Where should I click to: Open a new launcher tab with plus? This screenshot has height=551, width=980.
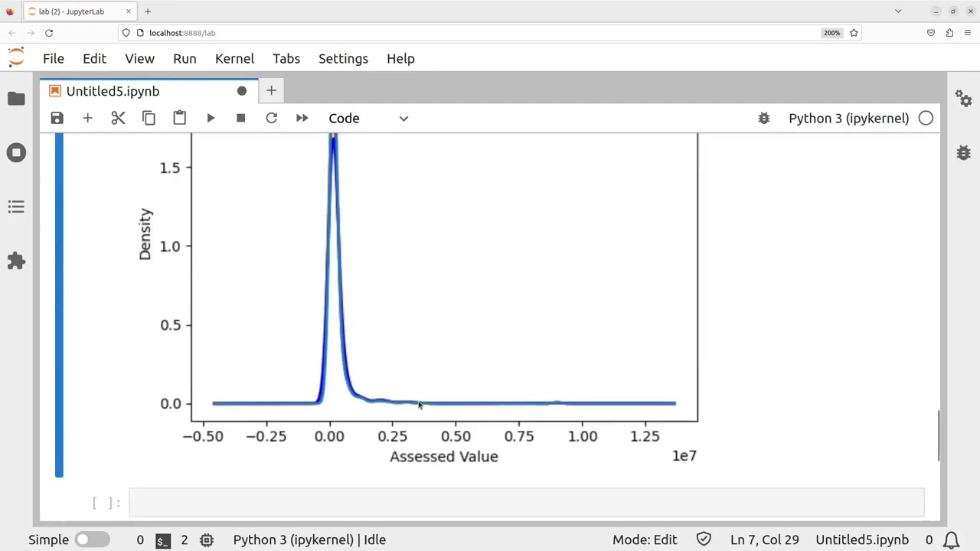pyautogui.click(x=271, y=91)
